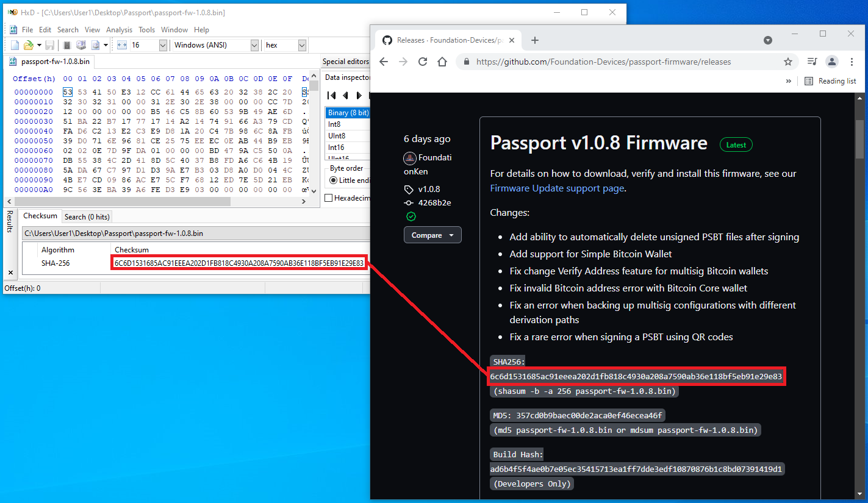This screenshot has width=868, height=503.
Task: Jump to first byte in Data inspector
Action: (331, 95)
